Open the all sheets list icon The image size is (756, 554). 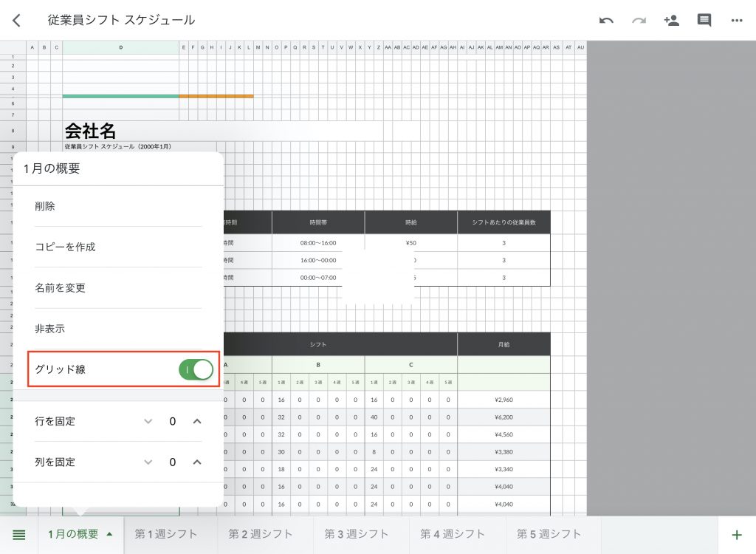[x=19, y=535]
